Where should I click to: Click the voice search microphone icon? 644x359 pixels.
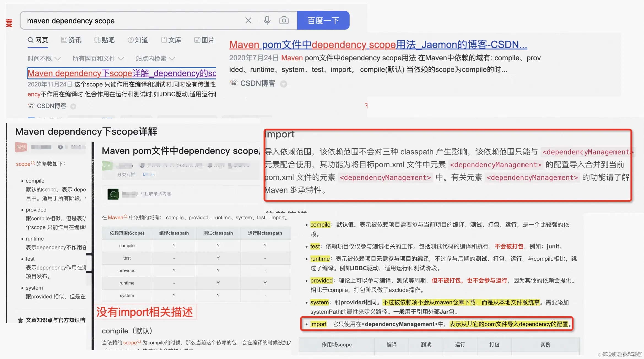point(267,20)
